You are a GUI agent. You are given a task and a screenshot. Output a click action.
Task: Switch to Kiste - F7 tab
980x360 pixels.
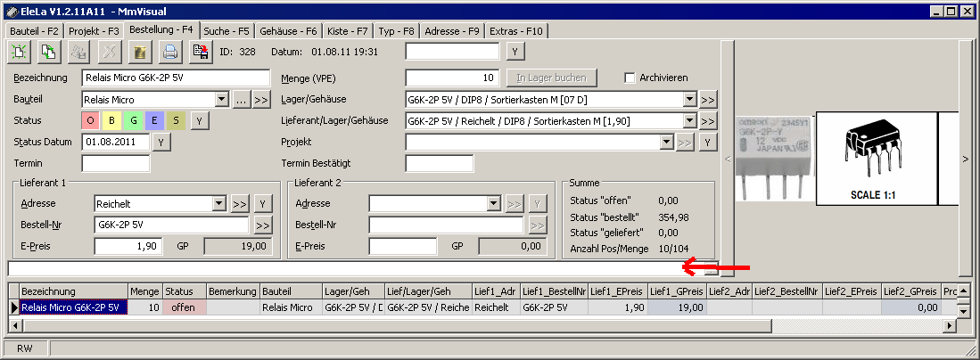(x=348, y=31)
